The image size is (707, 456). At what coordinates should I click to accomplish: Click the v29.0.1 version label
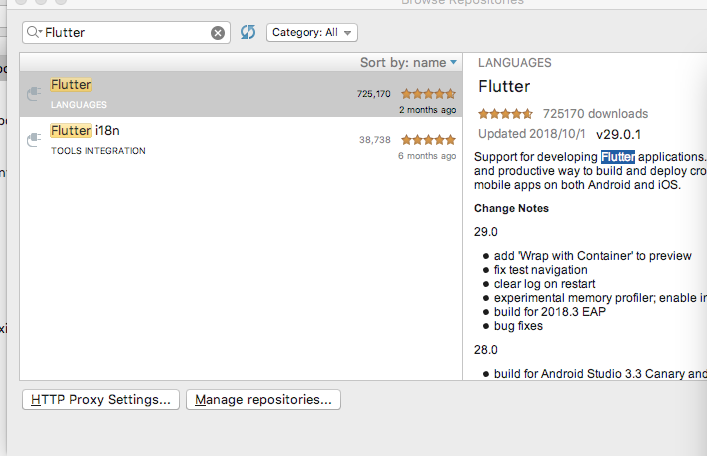pyautogui.click(x=618, y=134)
